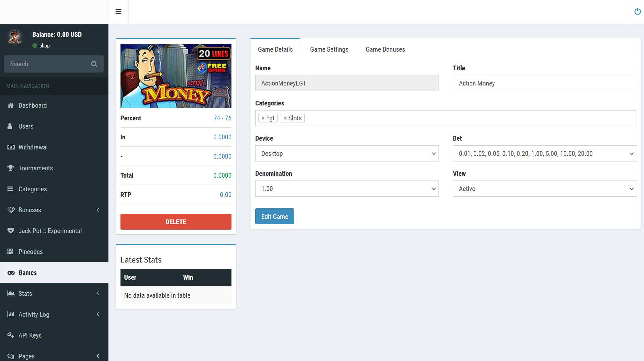Focus the sidebar Search field

click(x=48, y=64)
